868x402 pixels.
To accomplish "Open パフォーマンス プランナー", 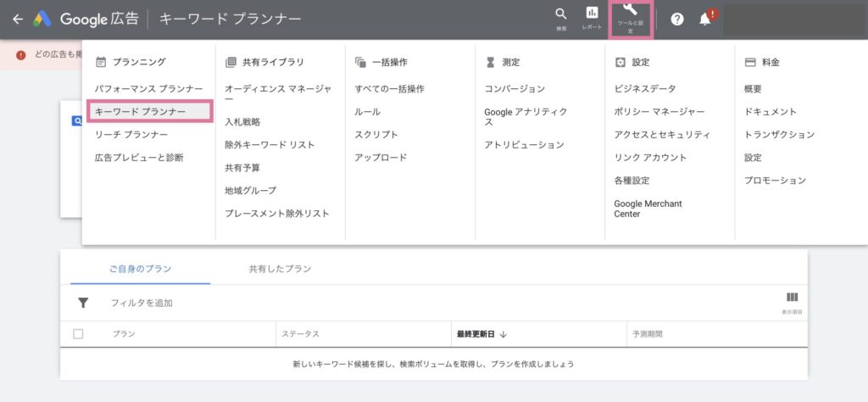I will pos(149,88).
